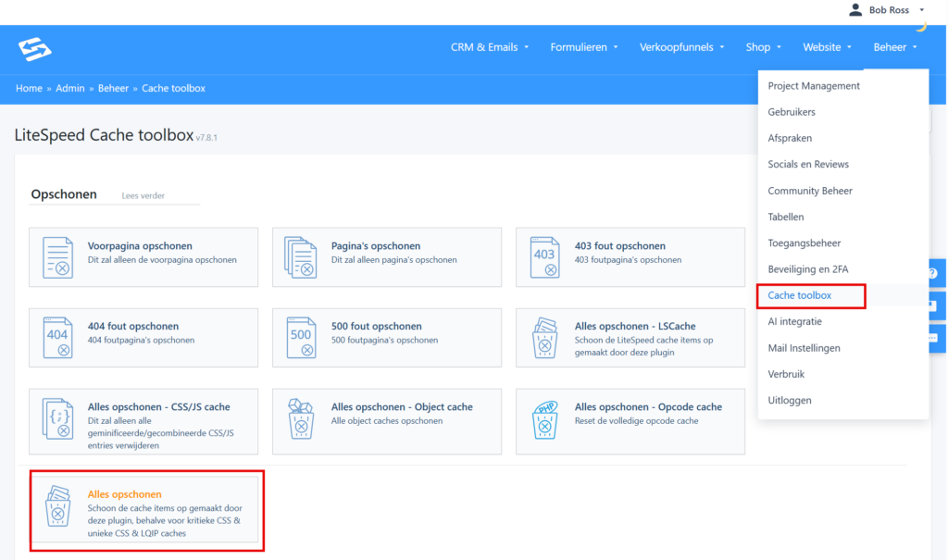
Task: Click version label v7.8.1
Action: coord(206,138)
